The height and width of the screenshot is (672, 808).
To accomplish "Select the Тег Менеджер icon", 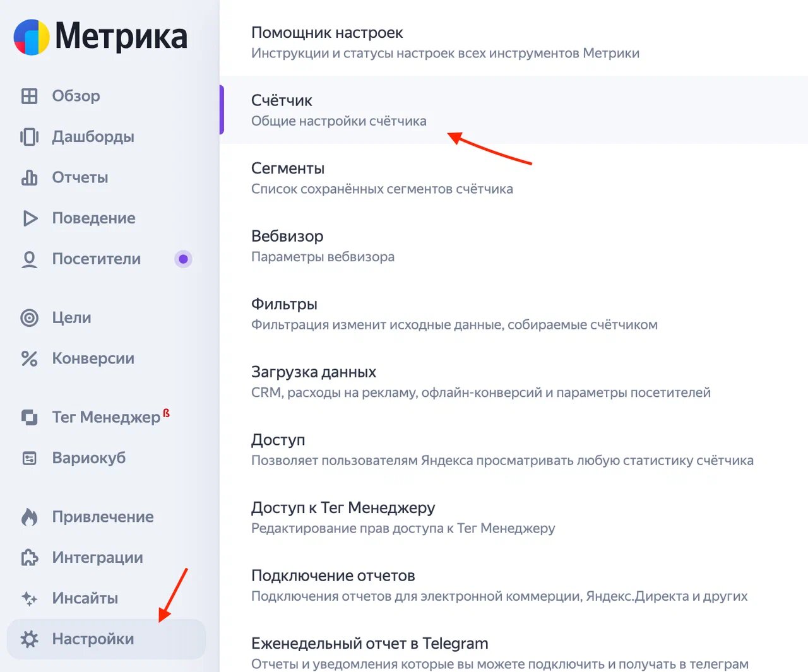I will 29,417.
